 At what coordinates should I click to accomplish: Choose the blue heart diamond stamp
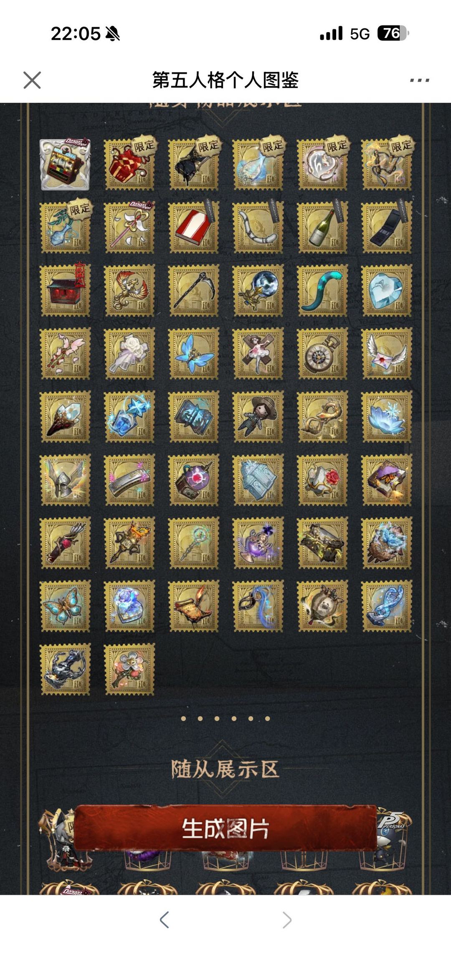(387, 290)
